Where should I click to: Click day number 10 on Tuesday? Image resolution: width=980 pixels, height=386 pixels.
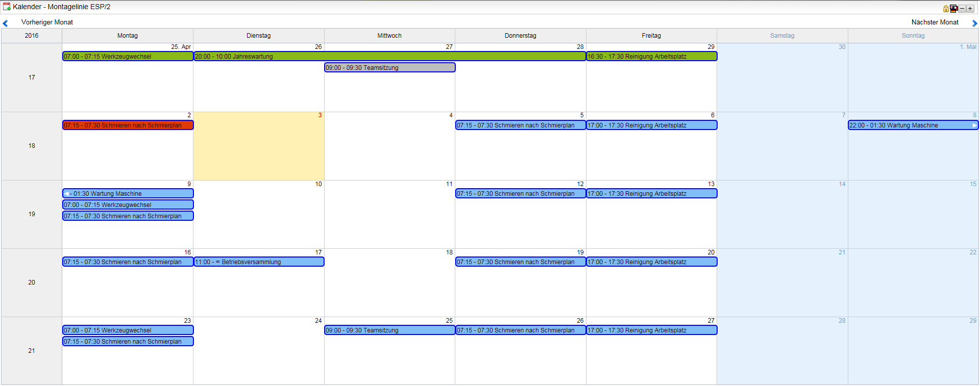(318, 184)
